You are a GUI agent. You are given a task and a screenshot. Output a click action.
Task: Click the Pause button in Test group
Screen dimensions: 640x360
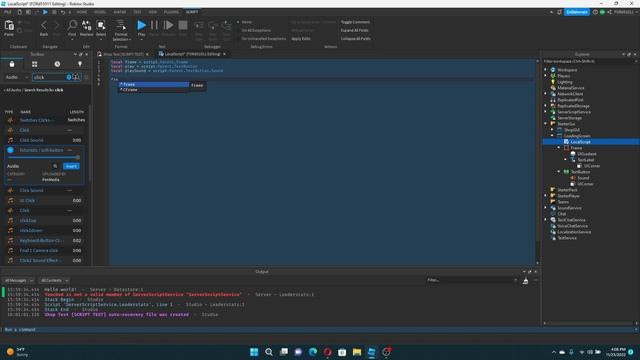(154, 25)
